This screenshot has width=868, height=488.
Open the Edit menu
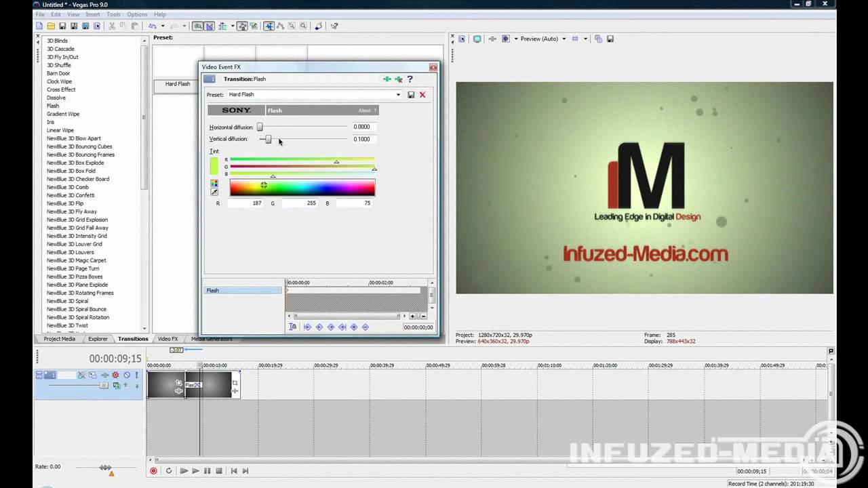56,14
